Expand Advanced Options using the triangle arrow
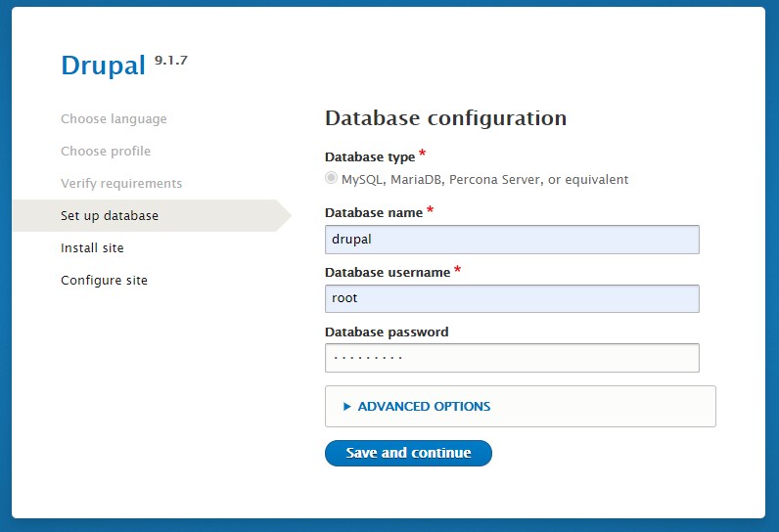The image size is (779, 532). tap(346, 407)
